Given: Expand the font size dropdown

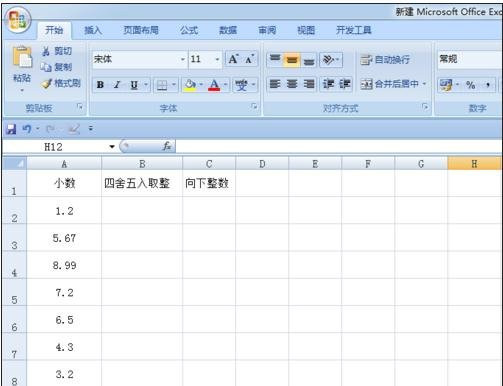Looking at the screenshot, I should coord(217,60).
